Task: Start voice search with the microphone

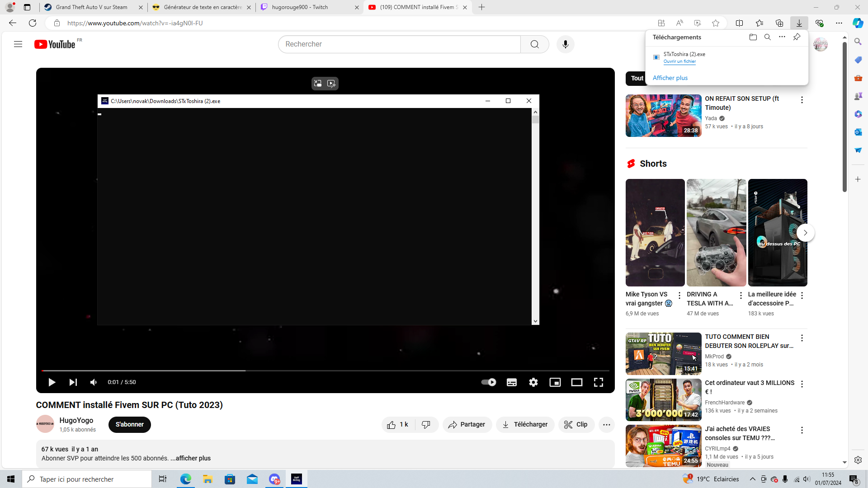Action: point(565,44)
